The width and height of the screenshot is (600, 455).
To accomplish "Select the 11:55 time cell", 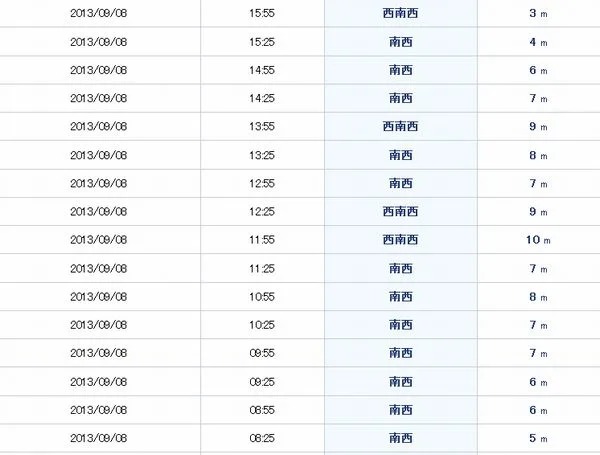I will pos(262,240).
